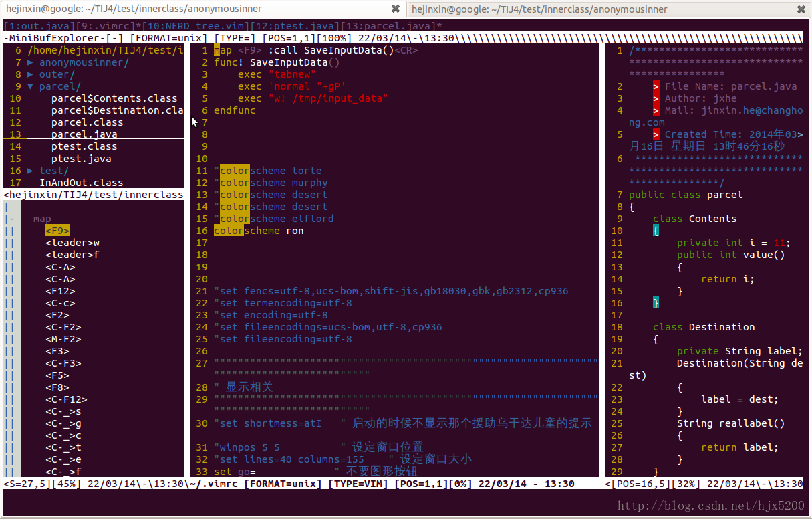Close the second terminal tab
The height and width of the screenshot is (519, 812).
point(801,9)
